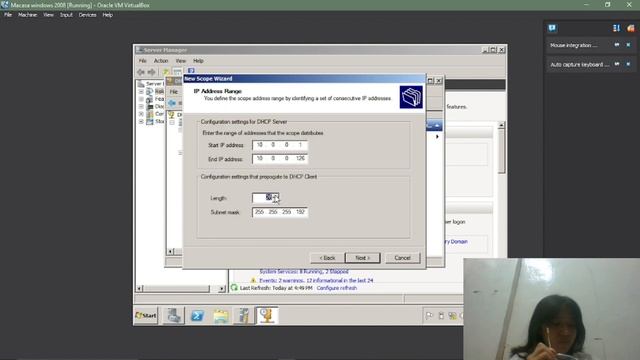640x360 pixels.
Task: Open the VirtualBox View menu
Action: 48,15
